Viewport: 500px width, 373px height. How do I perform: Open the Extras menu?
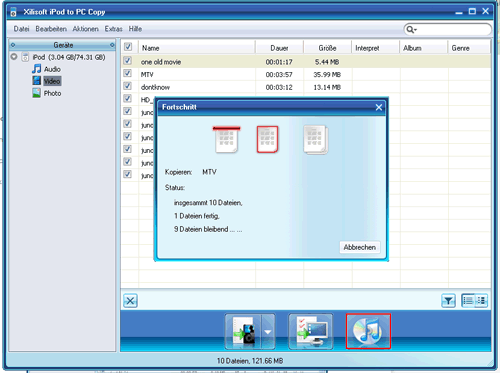pyautogui.click(x=114, y=29)
